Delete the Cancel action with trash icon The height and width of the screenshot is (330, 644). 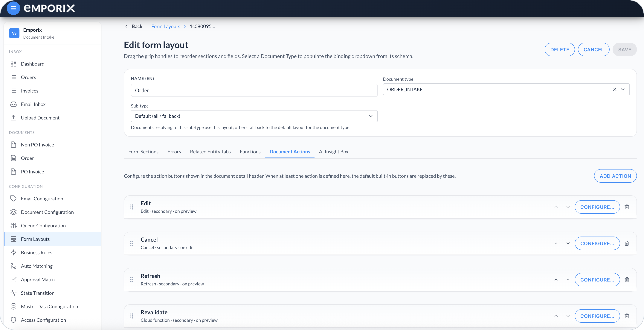(x=627, y=243)
